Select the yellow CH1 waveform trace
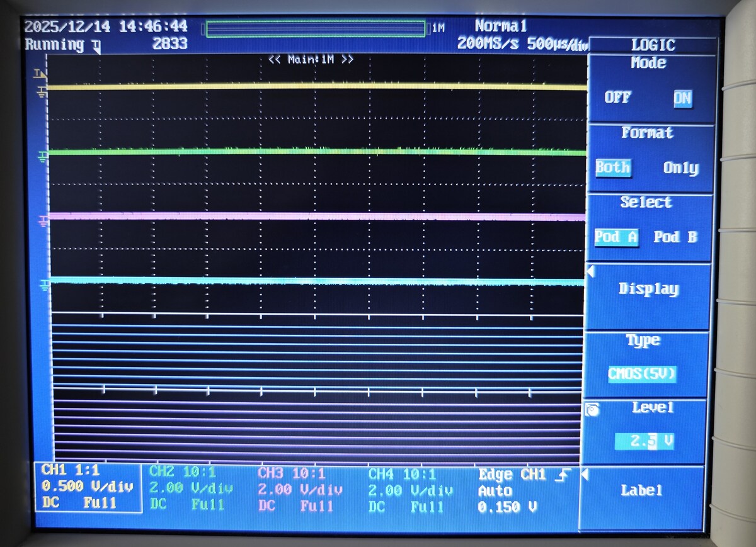756x547 pixels. pyautogui.click(x=317, y=87)
